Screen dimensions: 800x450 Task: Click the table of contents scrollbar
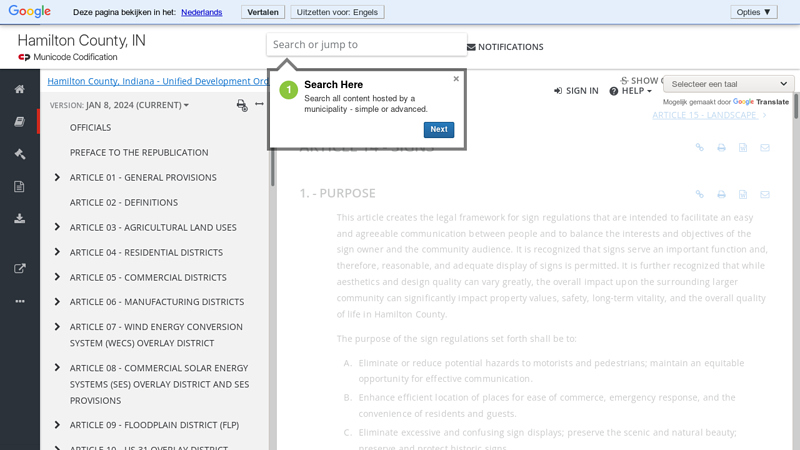tap(272, 168)
